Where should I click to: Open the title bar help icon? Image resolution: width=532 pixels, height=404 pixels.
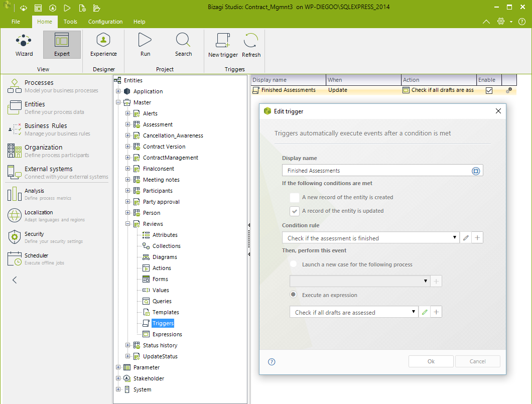point(522,22)
